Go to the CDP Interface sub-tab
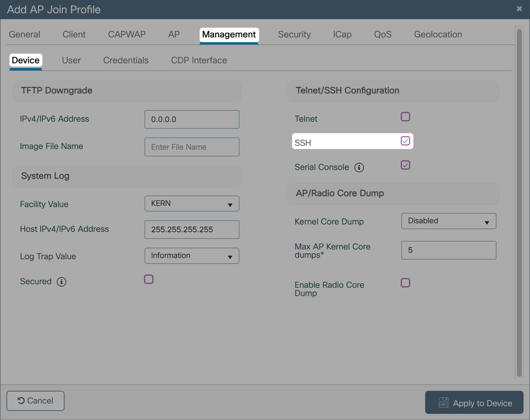Image resolution: width=530 pixels, height=420 pixels. (199, 60)
